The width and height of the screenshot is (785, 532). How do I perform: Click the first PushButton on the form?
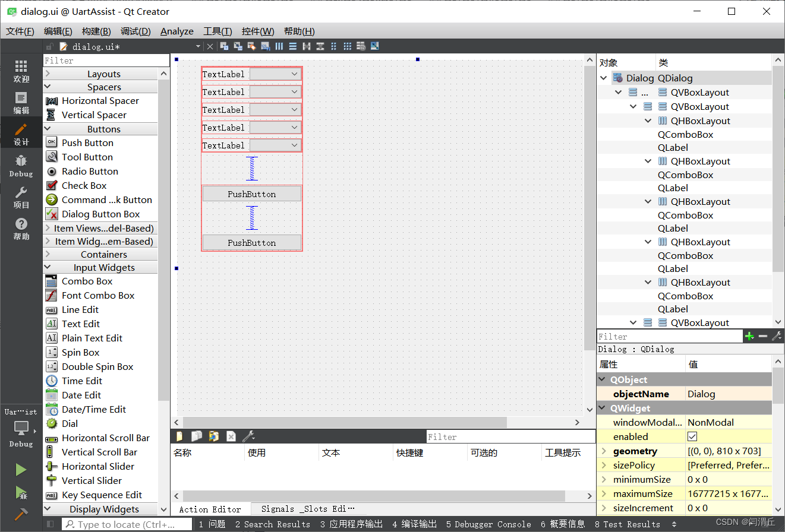[x=252, y=194]
